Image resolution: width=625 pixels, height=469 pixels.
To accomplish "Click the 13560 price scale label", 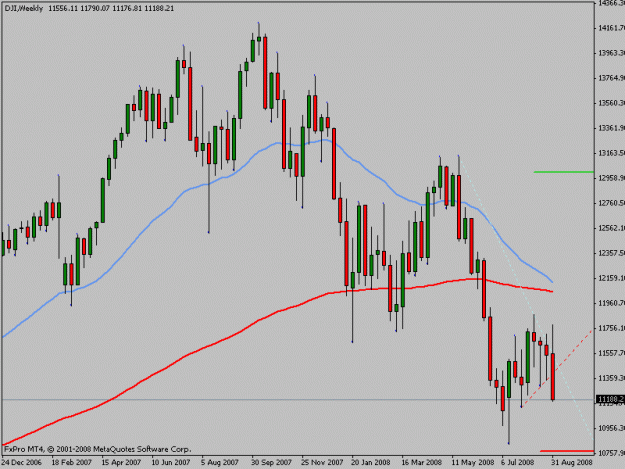I will pyautogui.click(x=611, y=103).
